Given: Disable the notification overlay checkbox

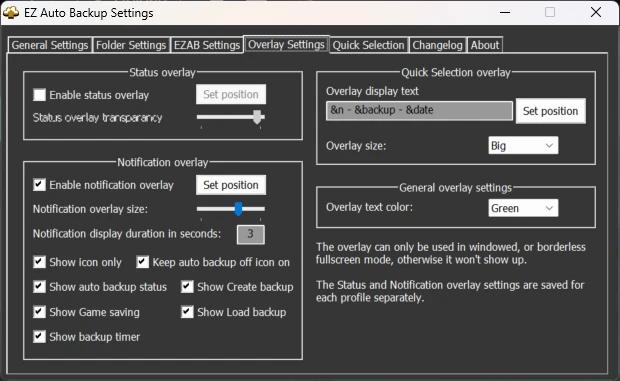Looking at the screenshot, I should pyautogui.click(x=39, y=185).
